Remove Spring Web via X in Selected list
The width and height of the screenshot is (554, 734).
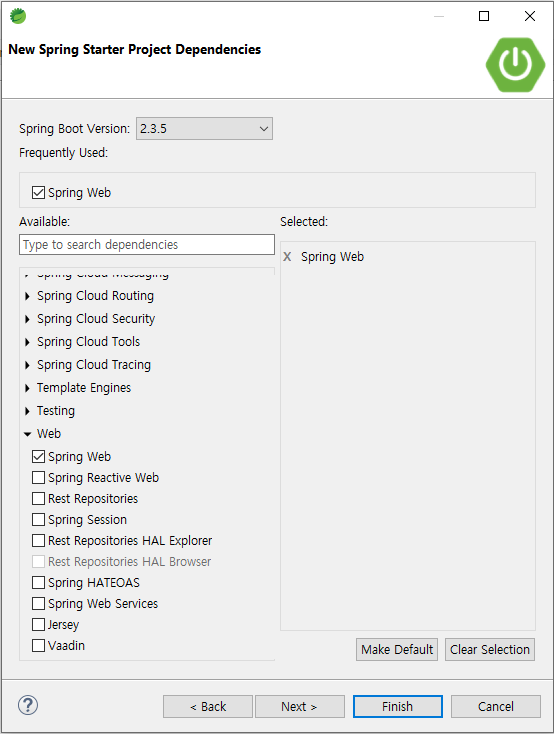[x=287, y=257]
